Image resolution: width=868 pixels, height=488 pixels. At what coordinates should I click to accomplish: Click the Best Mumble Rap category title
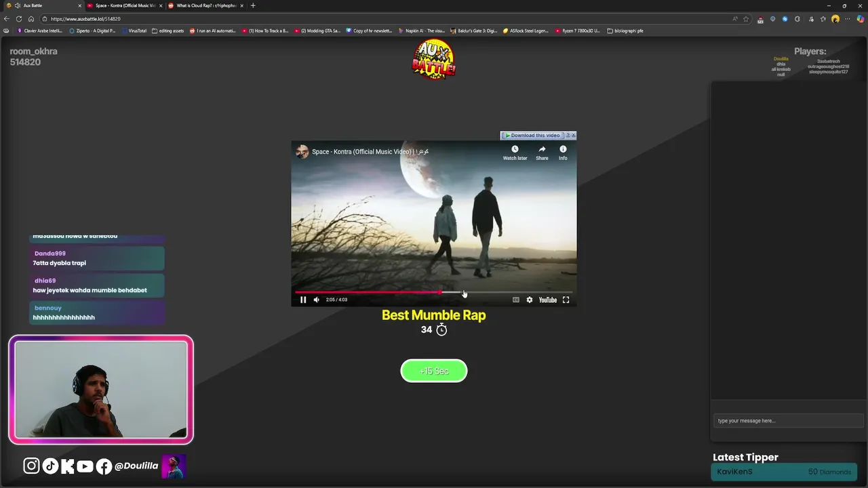[434, 315]
